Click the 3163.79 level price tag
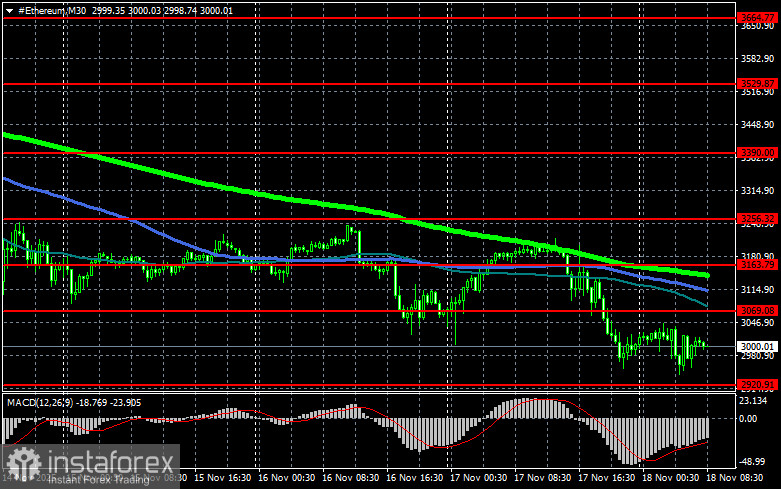Image resolution: width=781 pixels, height=489 pixels. click(x=757, y=264)
